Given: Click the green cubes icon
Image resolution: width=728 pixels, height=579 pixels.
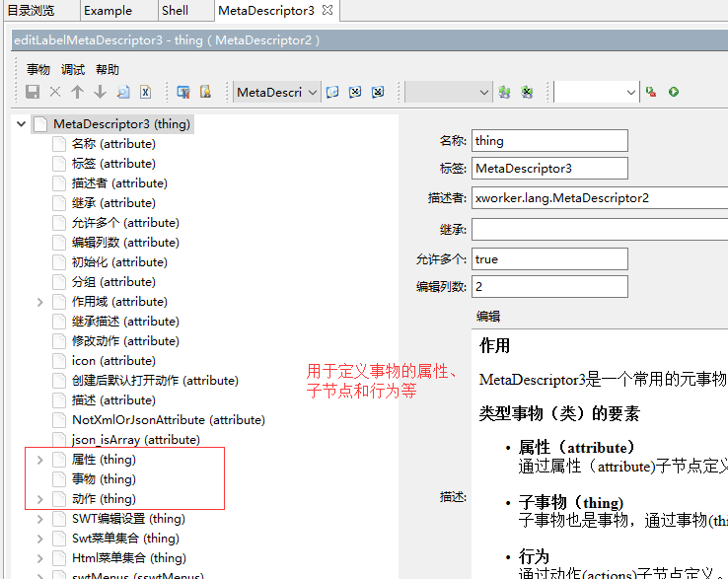Looking at the screenshot, I should 504,92.
